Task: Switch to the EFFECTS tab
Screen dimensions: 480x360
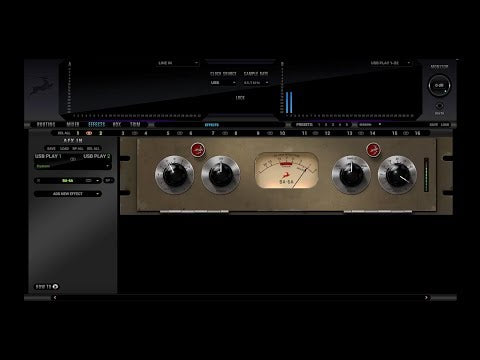Action: point(97,124)
